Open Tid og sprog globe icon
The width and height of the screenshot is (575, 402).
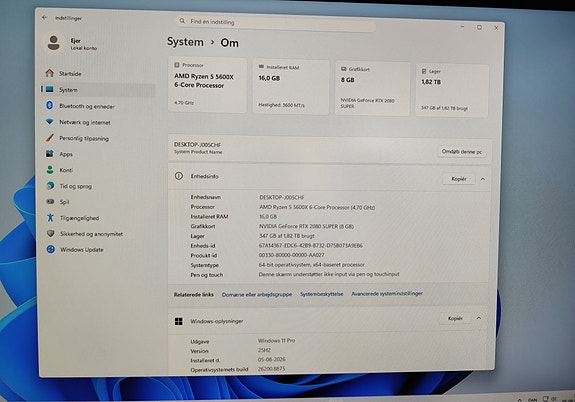pos(50,186)
